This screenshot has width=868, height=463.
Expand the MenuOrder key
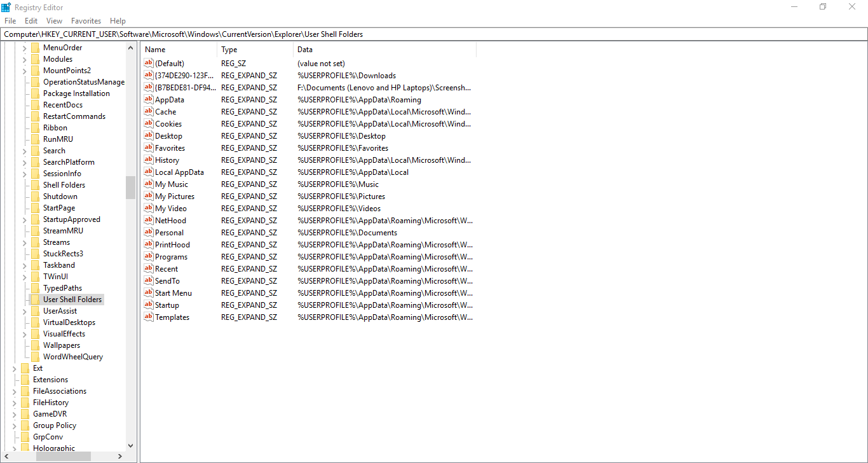[25, 48]
